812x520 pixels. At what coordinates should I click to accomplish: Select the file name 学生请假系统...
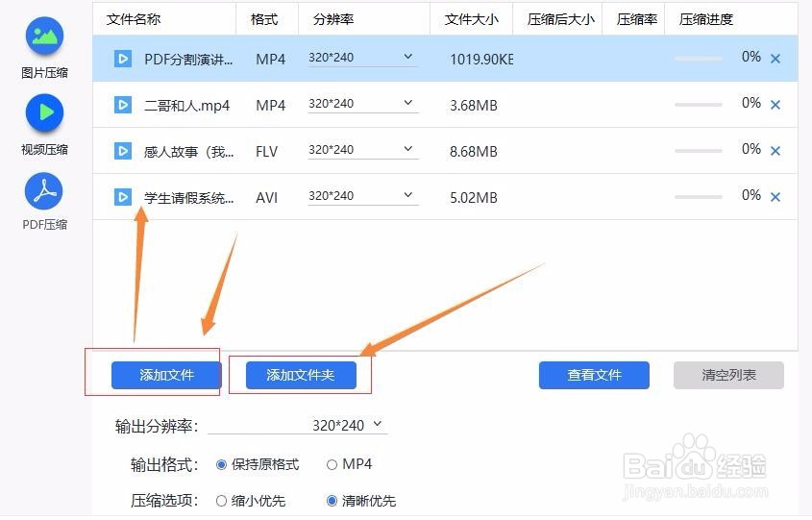point(188,197)
